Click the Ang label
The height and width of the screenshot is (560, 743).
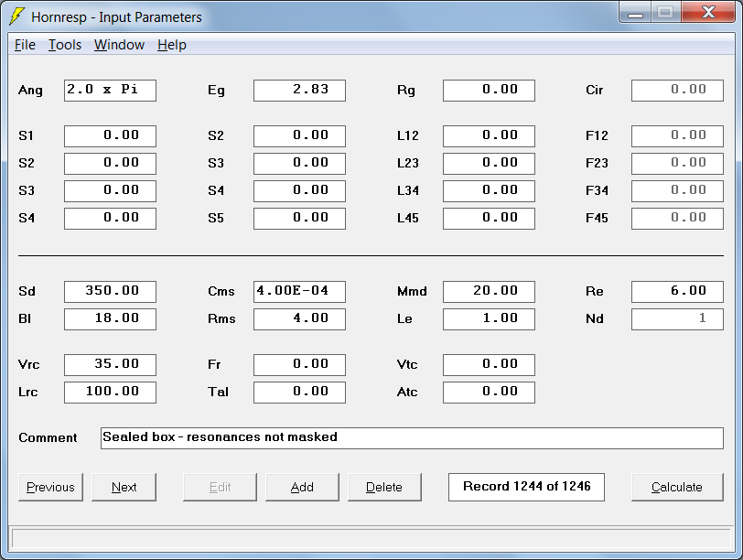pos(30,91)
